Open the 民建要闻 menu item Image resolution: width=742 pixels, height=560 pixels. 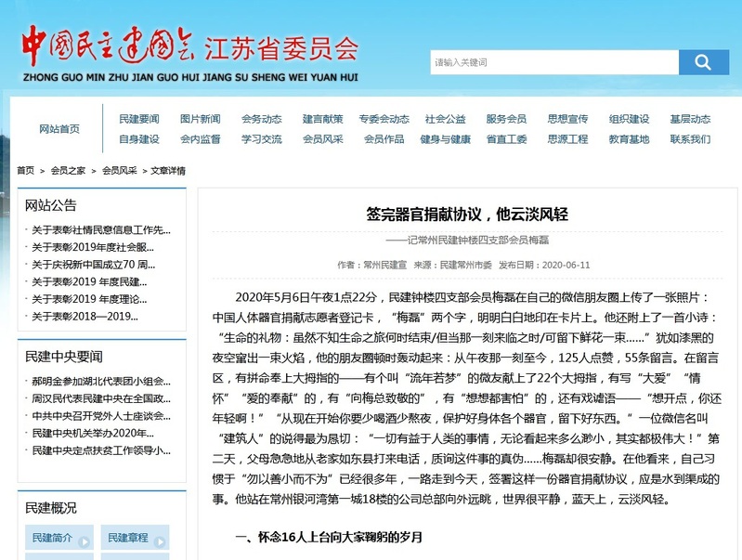[139, 119]
